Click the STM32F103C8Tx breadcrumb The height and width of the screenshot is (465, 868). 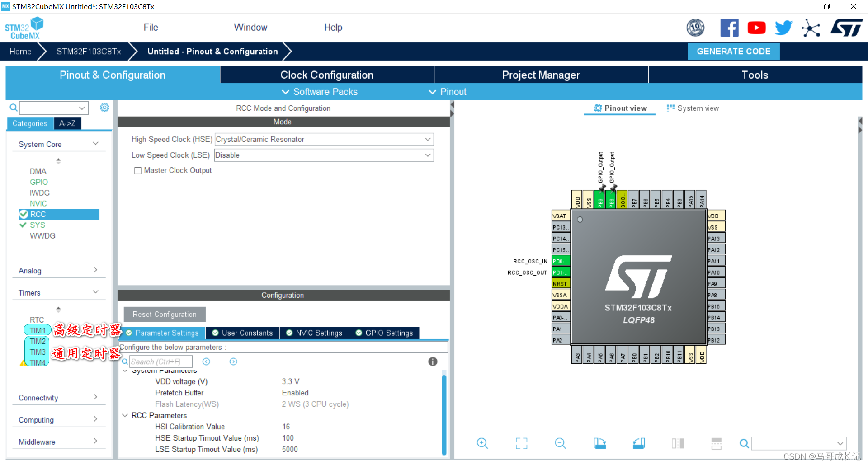(89, 52)
